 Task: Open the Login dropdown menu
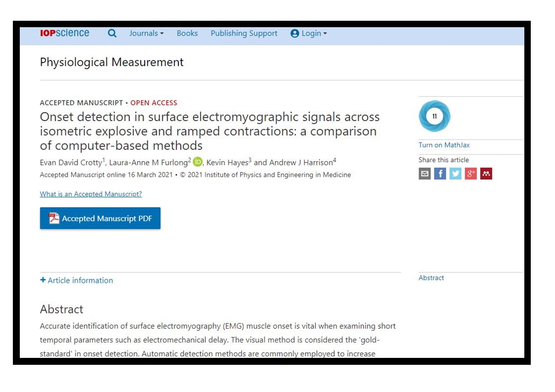(308, 33)
